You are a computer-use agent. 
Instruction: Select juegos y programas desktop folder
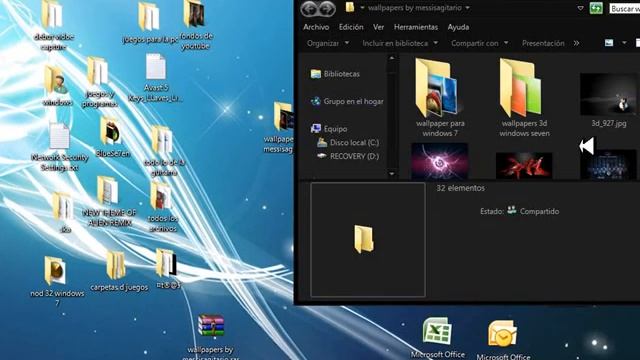pyautogui.click(x=99, y=83)
